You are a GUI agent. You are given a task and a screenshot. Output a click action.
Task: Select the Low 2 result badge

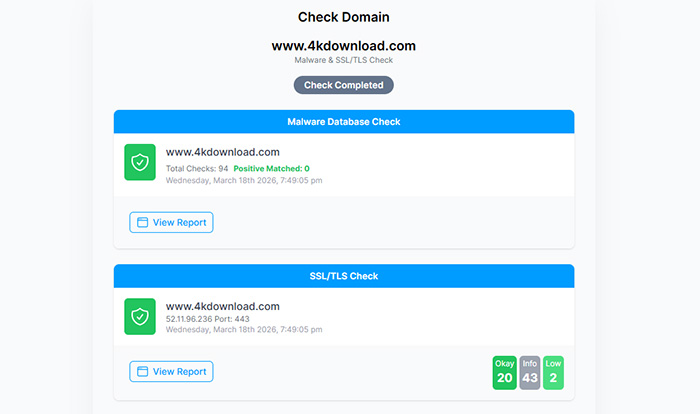point(553,372)
